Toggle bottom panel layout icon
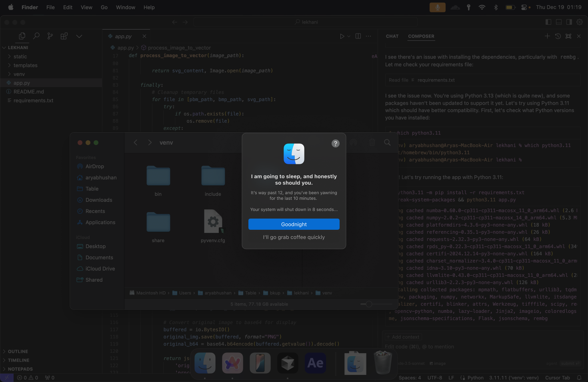This screenshot has width=588, height=382. (559, 22)
